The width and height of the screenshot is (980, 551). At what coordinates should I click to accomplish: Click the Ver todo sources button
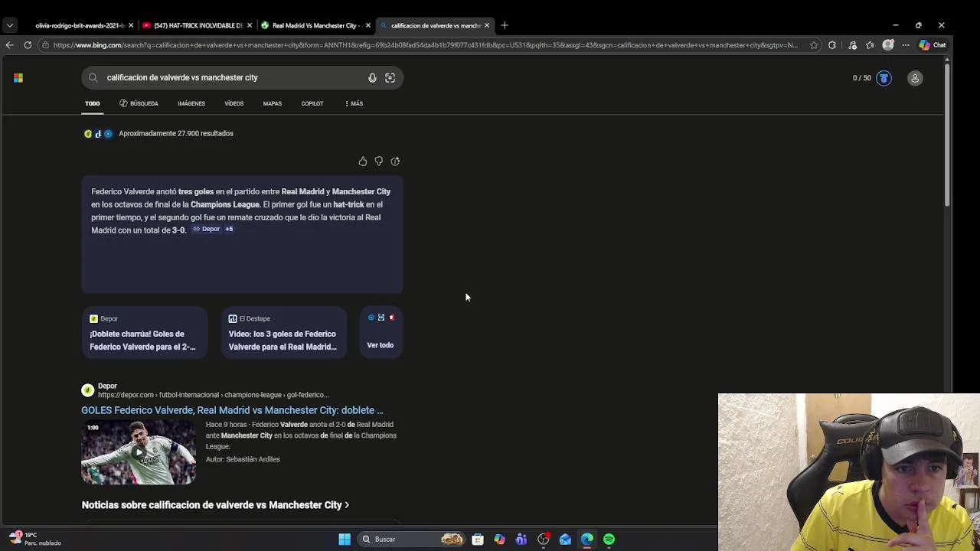(381, 333)
